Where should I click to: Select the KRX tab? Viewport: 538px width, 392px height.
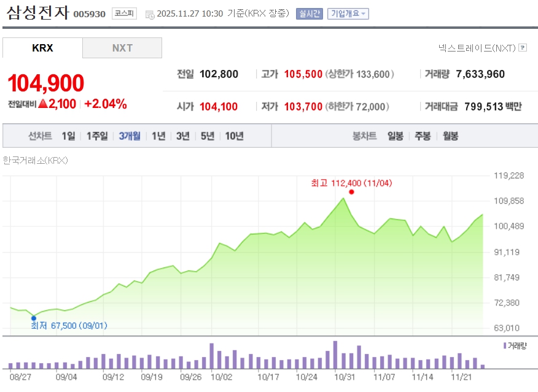click(42, 48)
